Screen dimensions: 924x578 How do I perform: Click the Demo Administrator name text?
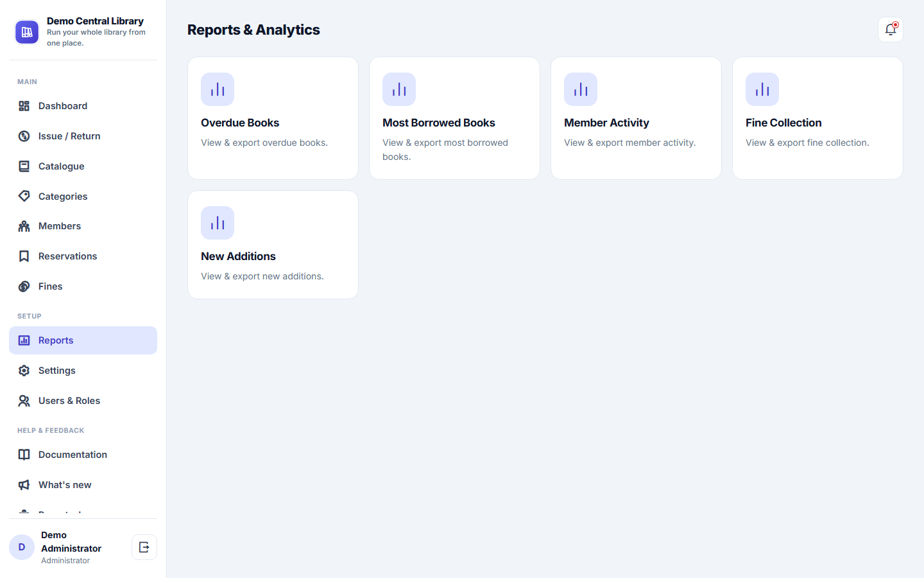tap(71, 541)
